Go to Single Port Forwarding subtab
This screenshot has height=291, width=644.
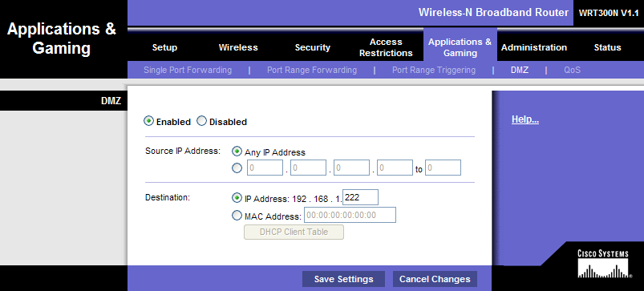coord(188,71)
